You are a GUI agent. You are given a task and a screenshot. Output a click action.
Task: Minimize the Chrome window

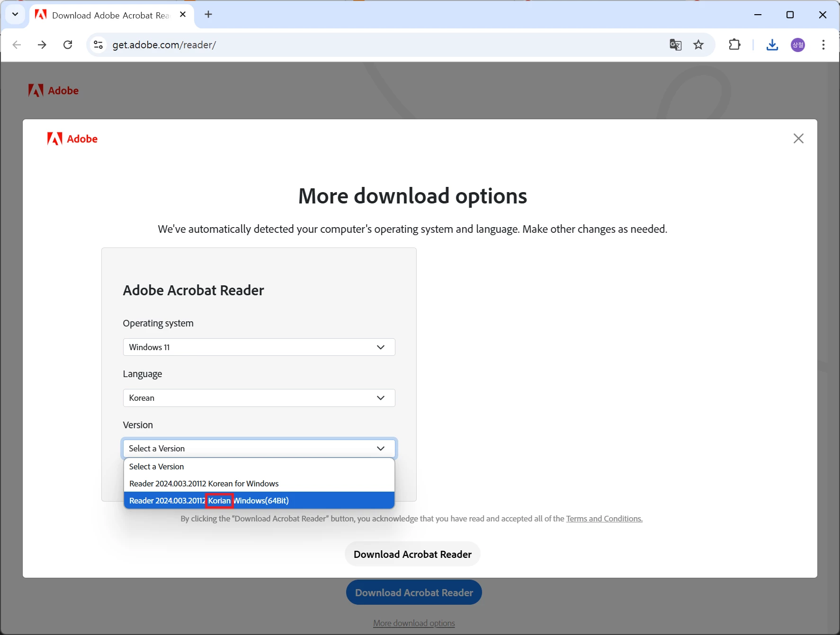point(758,15)
